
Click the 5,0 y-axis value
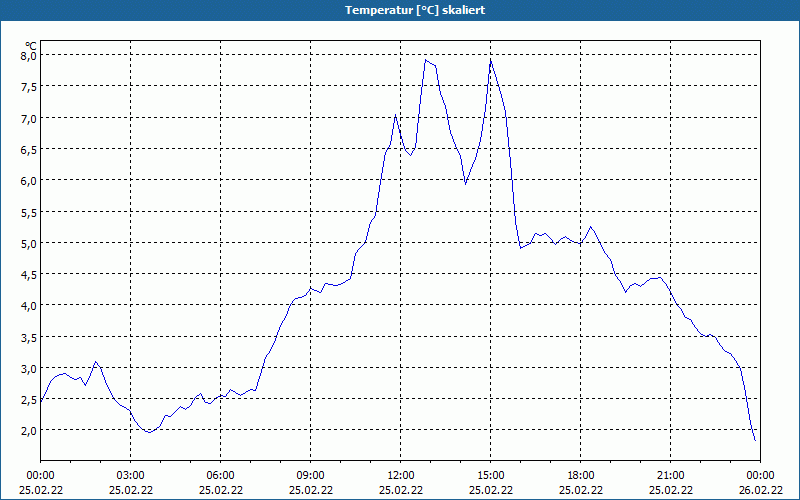30,243
